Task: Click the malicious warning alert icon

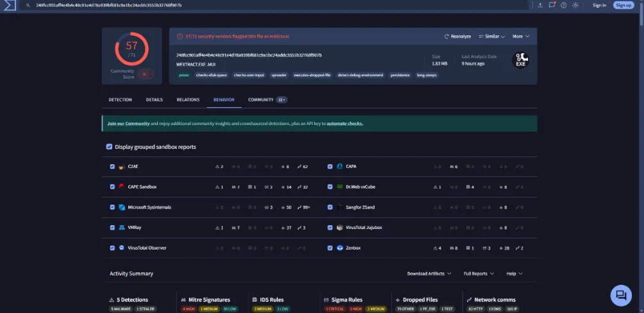Action: click(180, 37)
